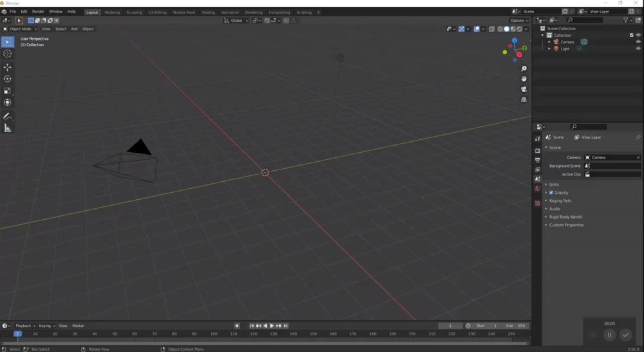The height and width of the screenshot is (352, 644).
Task: Toggle camera view in viewport
Action: coord(524,89)
